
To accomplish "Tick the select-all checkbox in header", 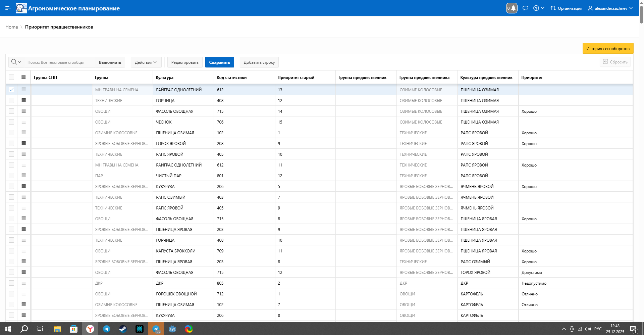I will click(11, 77).
